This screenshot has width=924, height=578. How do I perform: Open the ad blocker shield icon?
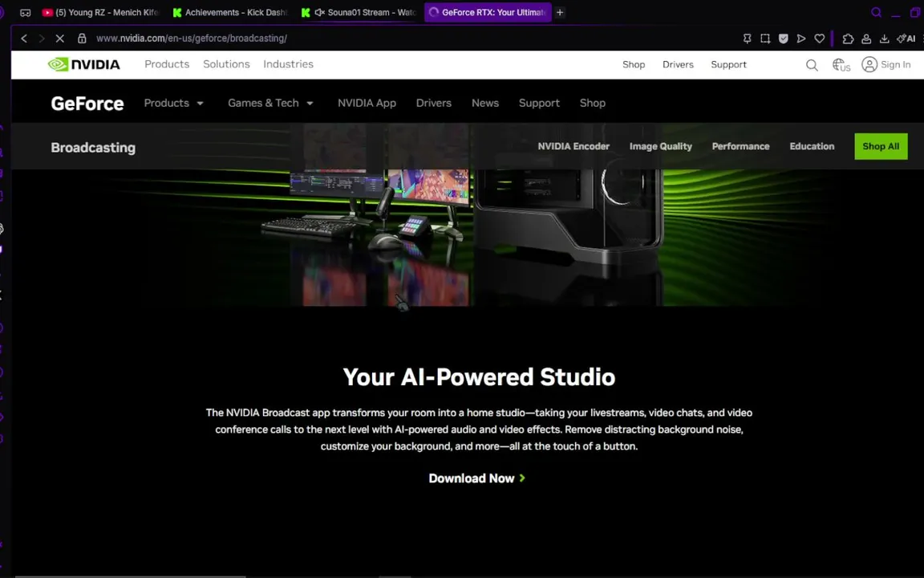[783, 39]
